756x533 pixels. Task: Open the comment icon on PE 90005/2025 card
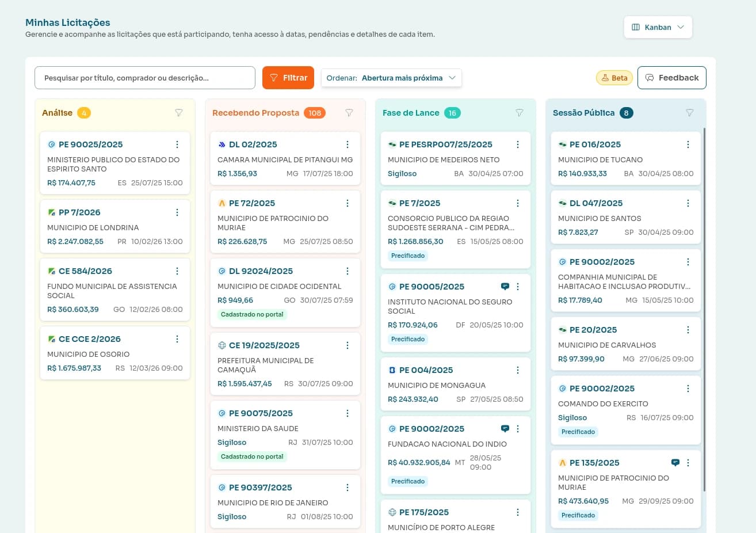click(x=505, y=286)
